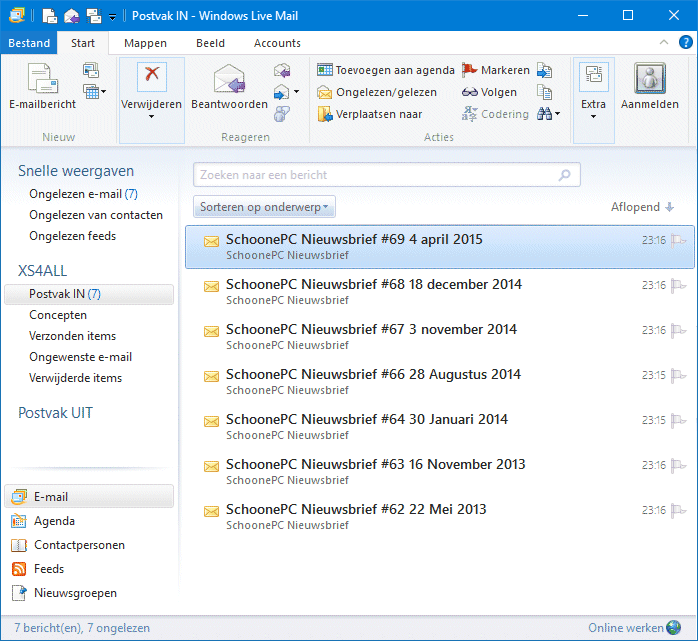
Task: Open Postvak IN (7) folder
Action: (x=89, y=294)
